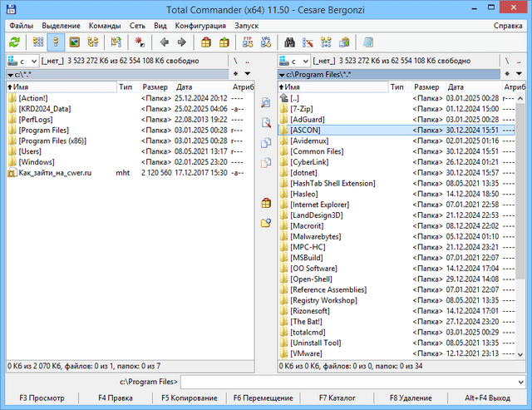
Task: Click the Pack files gift box icon
Action: click(x=206, y=42)
